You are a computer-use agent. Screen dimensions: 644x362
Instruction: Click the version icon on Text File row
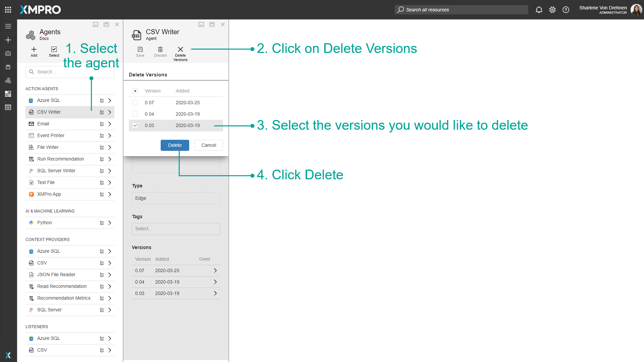[x=102, y=183]
